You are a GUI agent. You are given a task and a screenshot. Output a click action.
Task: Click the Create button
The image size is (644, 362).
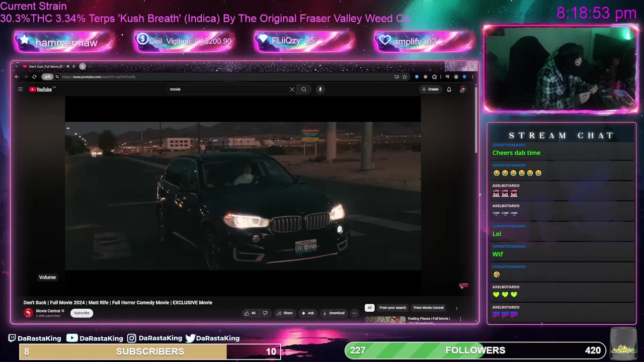pos(430,89)
